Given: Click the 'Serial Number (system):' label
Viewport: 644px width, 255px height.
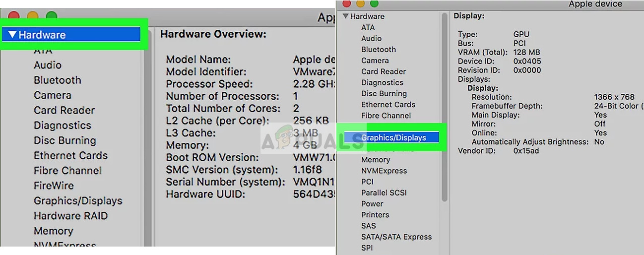Looking at the screenshot, I should pos(226,182).
